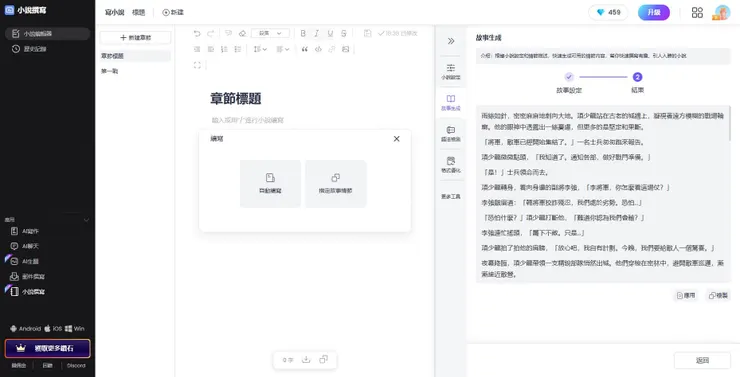
Task: Click the chapter title heading field
Action: click(x=235, y=99)
